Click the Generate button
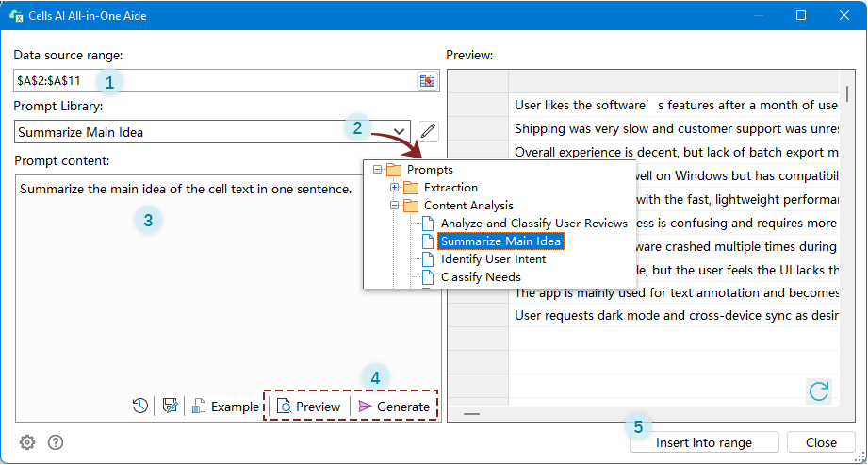 click(x=394, y=407)
